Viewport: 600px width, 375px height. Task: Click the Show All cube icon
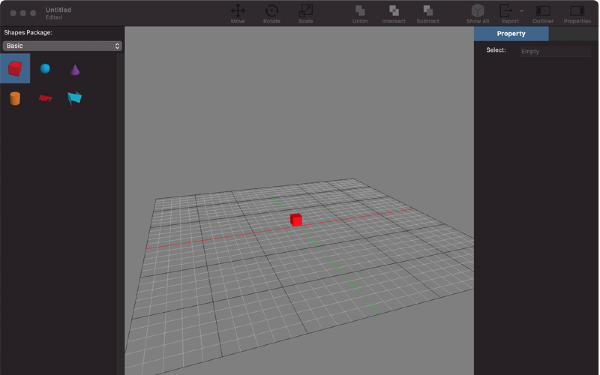coord(478,11)
